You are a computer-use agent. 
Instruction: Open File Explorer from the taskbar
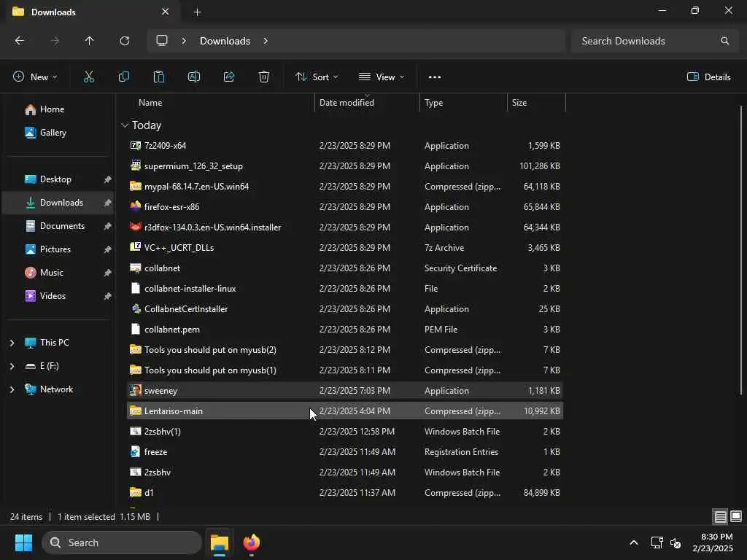pos(220,542)
